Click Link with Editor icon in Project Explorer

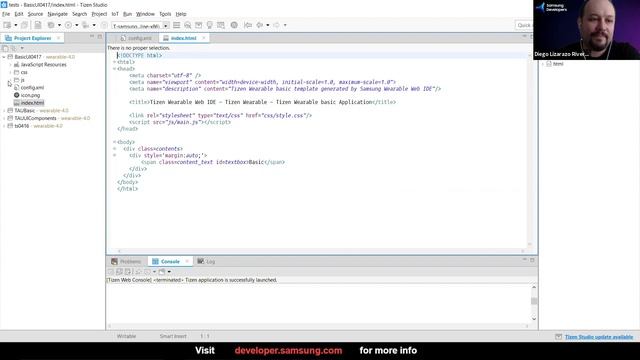point(13,48)
